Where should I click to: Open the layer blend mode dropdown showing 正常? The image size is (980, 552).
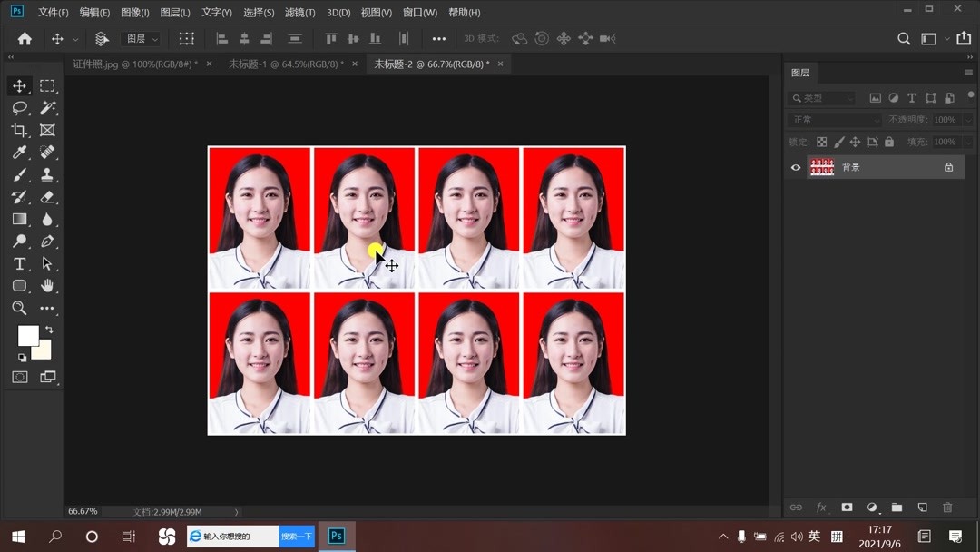[x=835, y=120]
